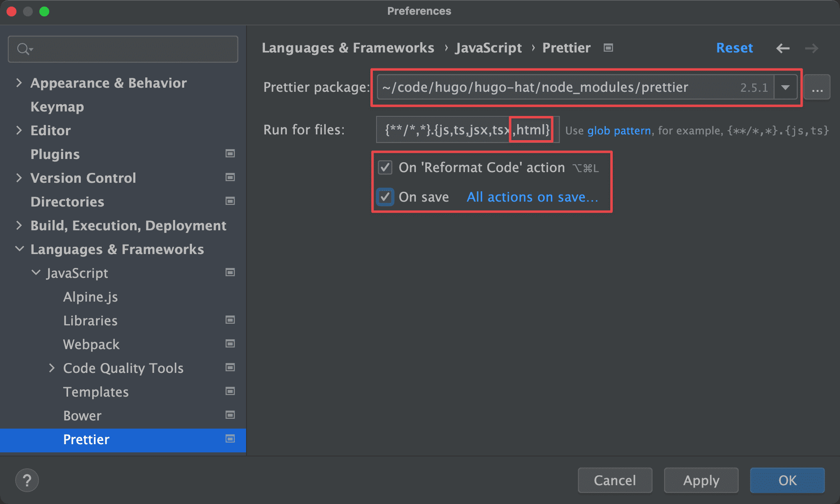Toggle On 'Reformat Code' action checkbox

385,167
